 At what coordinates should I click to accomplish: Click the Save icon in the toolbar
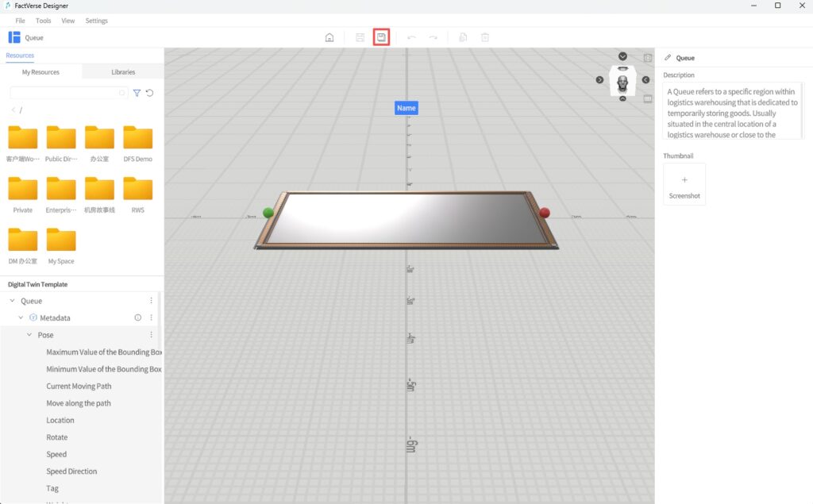[x=382, y=37]
